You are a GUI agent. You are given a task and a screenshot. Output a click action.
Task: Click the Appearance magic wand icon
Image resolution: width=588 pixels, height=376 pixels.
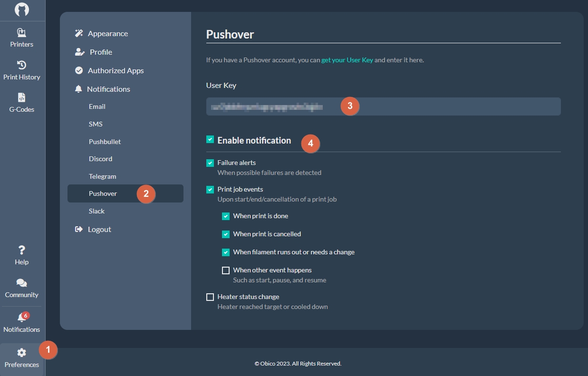tap(79, 33)
